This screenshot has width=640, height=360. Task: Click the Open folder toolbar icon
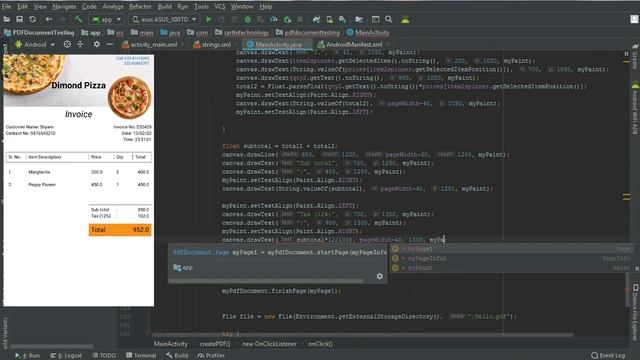point(7,19)
